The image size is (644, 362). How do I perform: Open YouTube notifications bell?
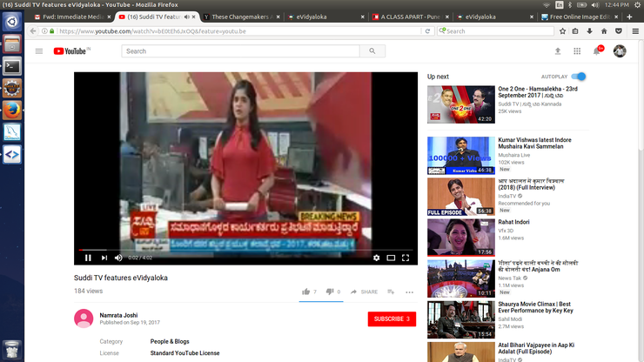(x=597, y=51)
